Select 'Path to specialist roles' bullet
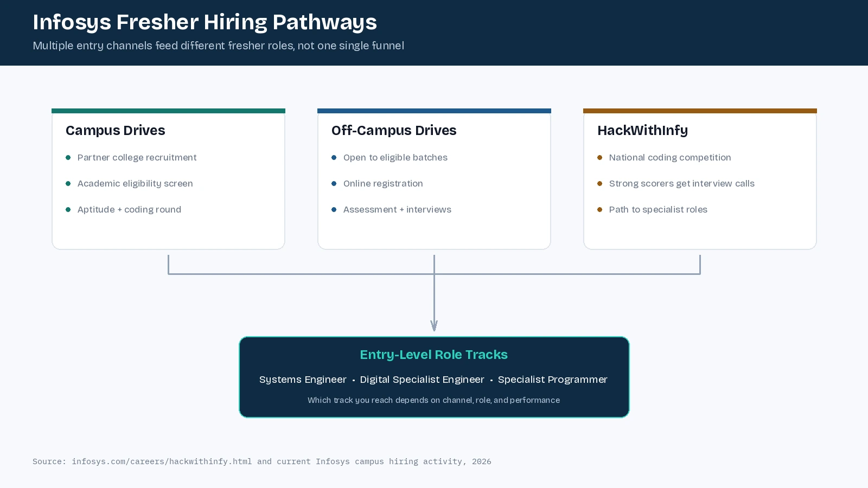868x488 pixels. click(x=658, y=209)
